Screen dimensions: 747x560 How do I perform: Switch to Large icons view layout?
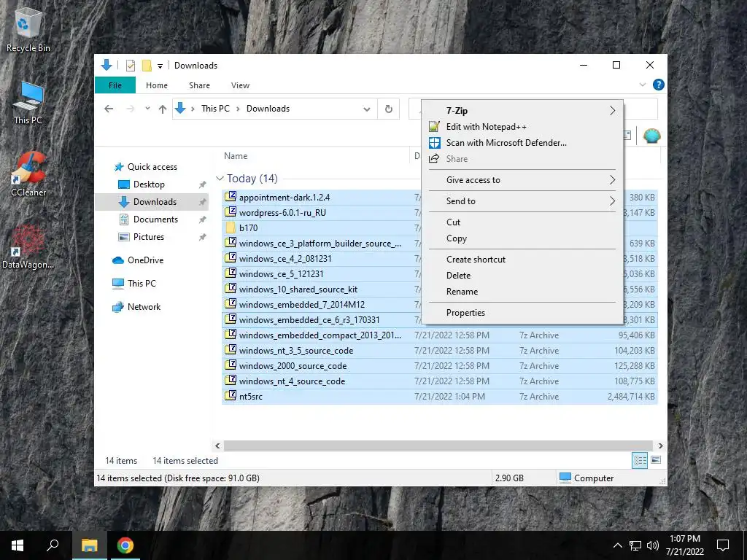tap(656, 460)
